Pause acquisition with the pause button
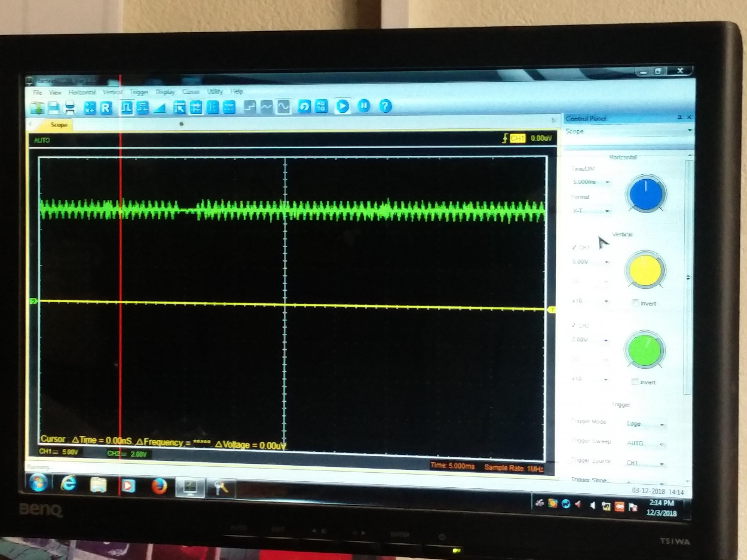This screenshot has width=747, height=560. [x=364, y=106]
